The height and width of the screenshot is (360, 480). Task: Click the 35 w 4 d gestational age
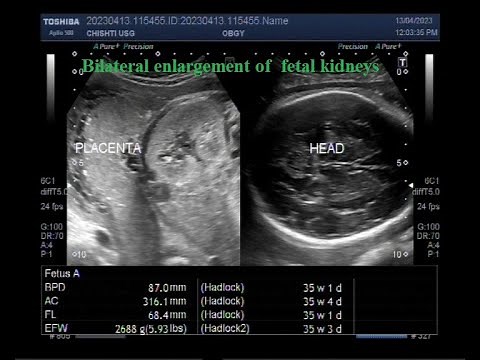322,302
